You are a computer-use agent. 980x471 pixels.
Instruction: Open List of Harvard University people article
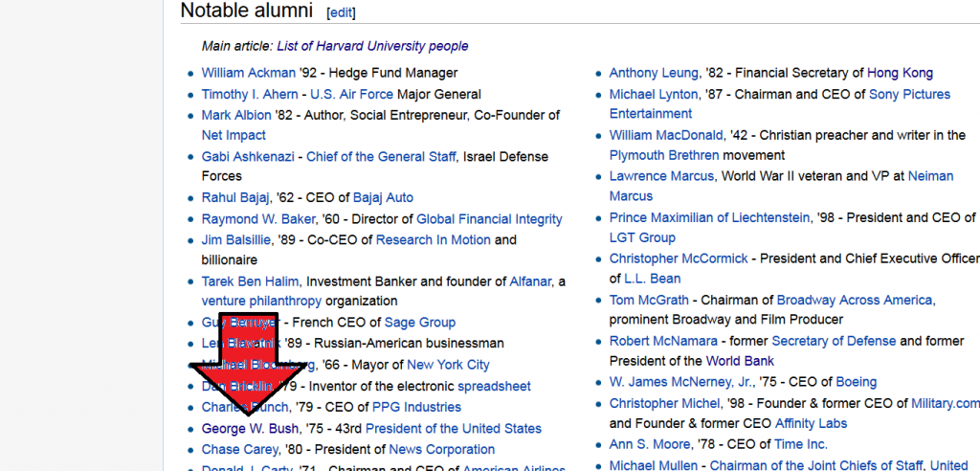click(x=372, y=46)
